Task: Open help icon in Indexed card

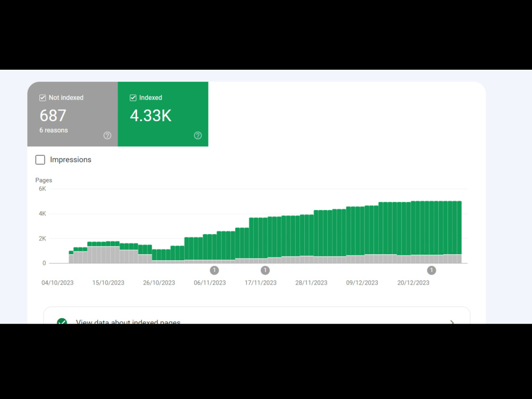Action: pos(198,136)
